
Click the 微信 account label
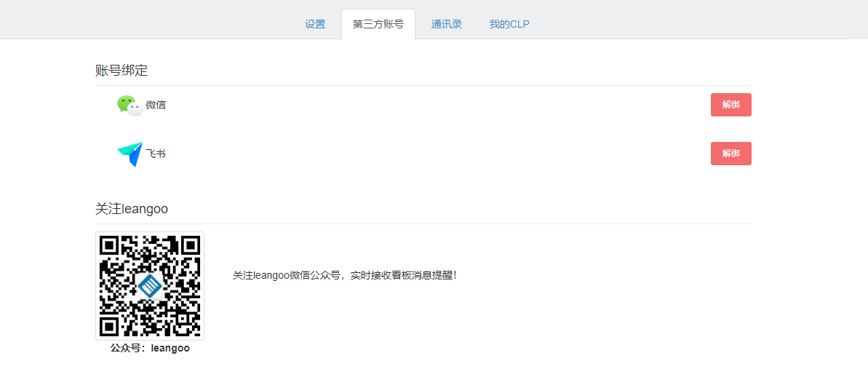[156, 105]
